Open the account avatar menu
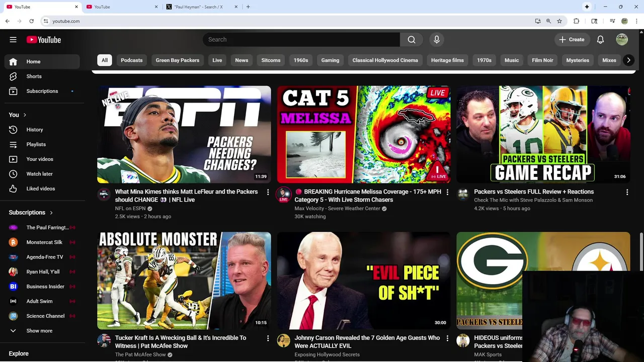 622,40
